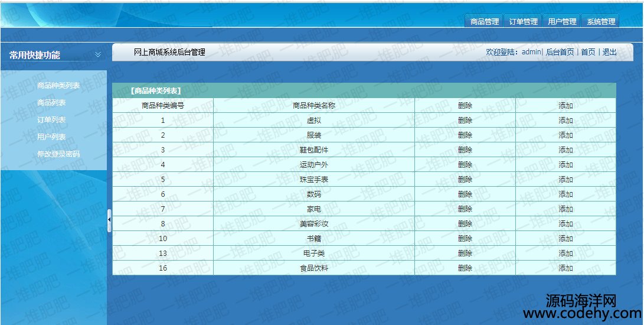Click 添加 in the 电子类 row
644x325 pixels.
(565, 254)
